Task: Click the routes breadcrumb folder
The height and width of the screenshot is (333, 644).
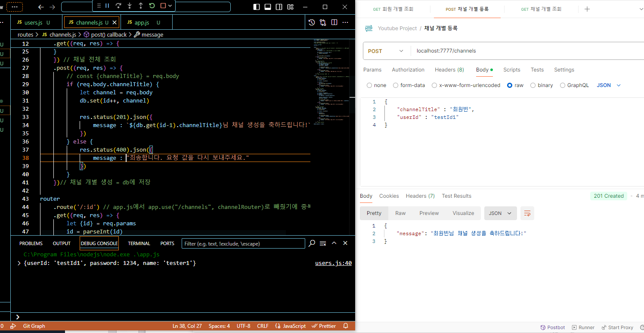Action: click(x=25, y=34)
